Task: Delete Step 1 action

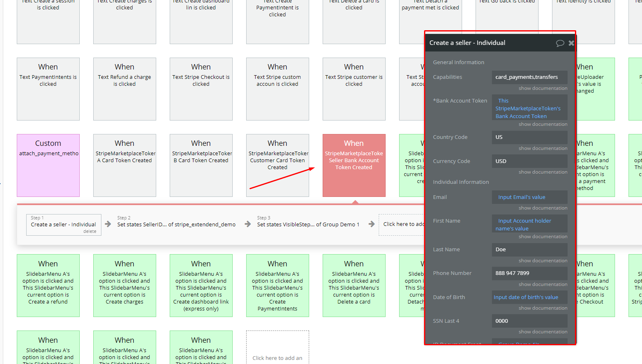Action: coord(90,231)
